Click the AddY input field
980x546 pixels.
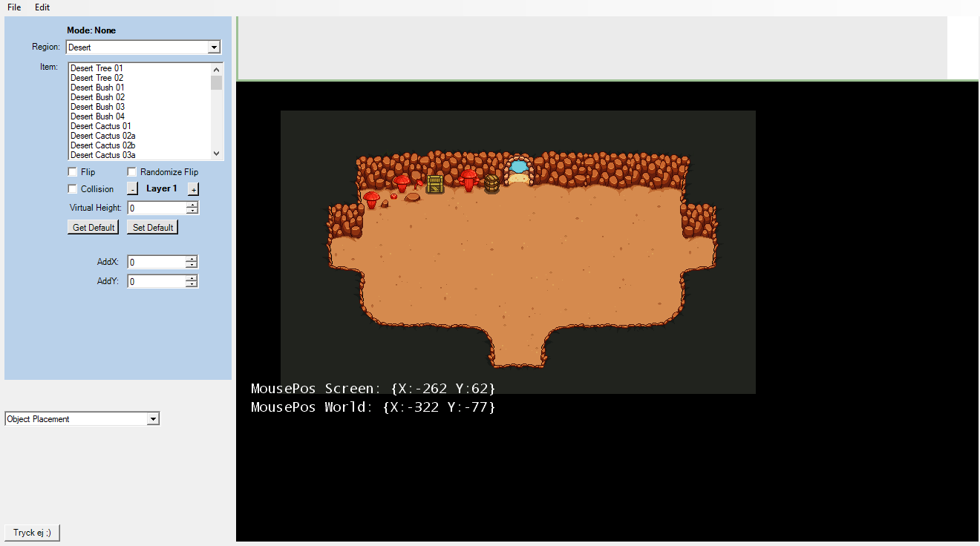pos(157,282)
